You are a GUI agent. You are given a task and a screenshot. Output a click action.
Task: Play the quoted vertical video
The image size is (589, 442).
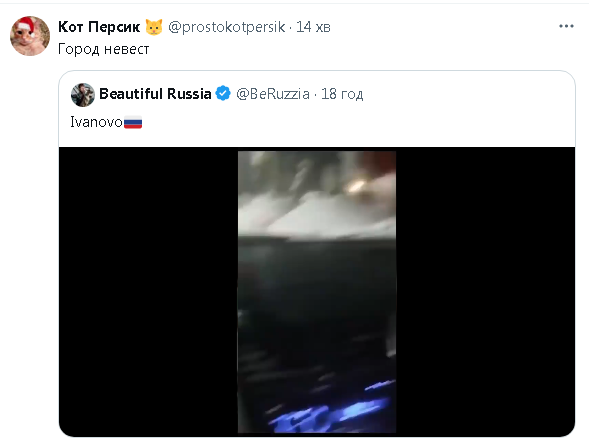[x=317, y=292]
